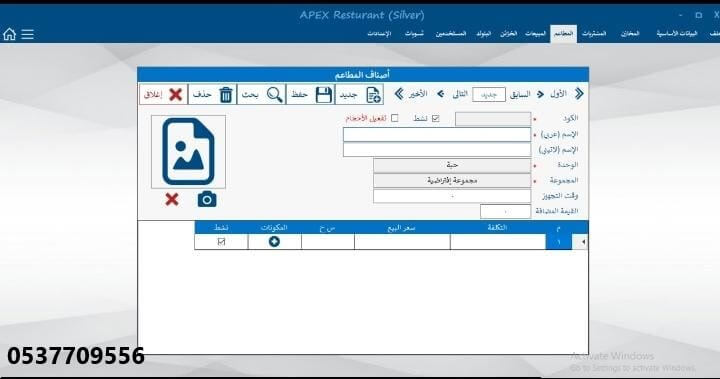Click the camera icon to add photo
Screen dimensions: 720x379
207,199
